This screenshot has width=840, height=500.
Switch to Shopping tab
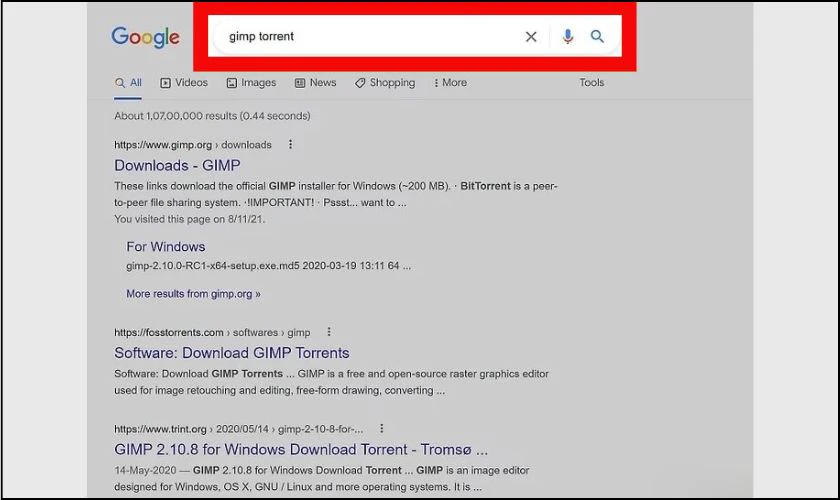[x=385, y=83]
